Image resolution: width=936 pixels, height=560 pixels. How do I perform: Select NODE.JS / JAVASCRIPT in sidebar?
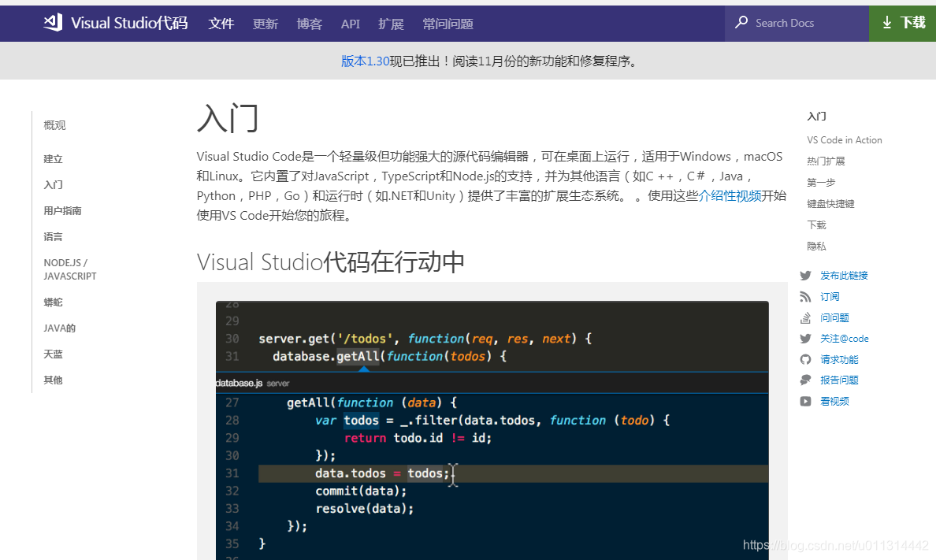click(x=70, y=269)
